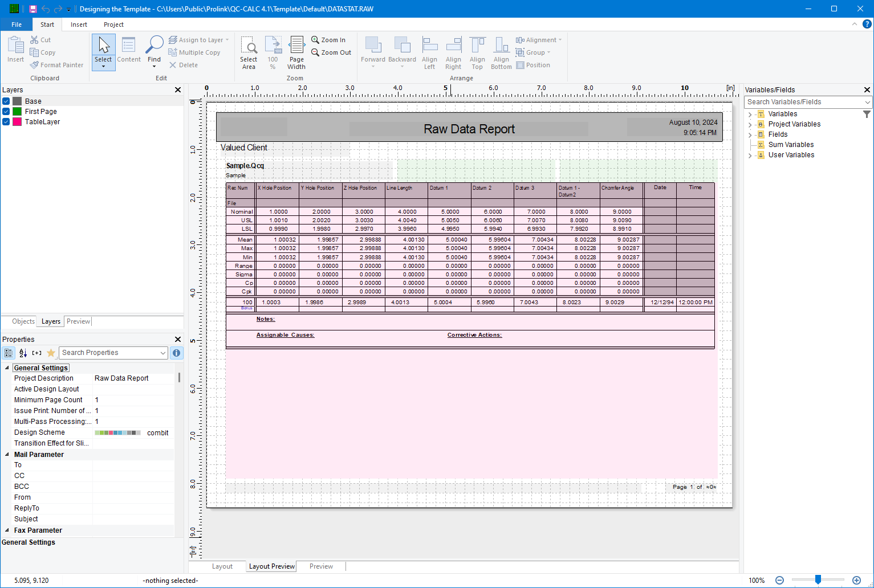The width and height of the screenshot is (874, 588).
Task: Uncheck the First Page layer checkbox
Action: pos(6,111)
